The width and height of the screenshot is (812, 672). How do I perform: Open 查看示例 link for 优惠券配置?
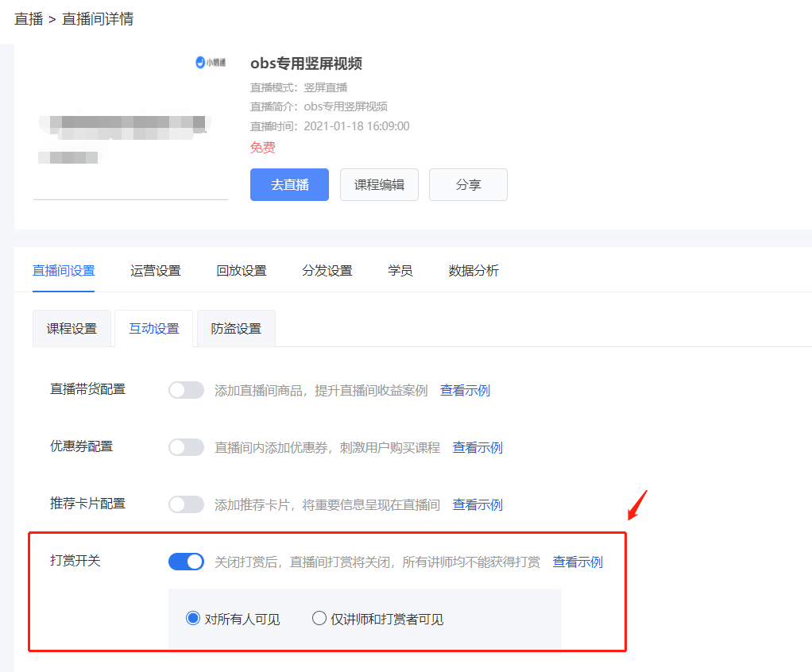point(478,447)
